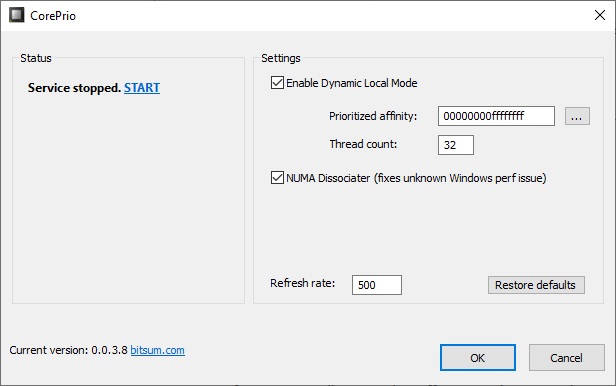
Task: Click the NUMA Dissociater label text
Action: point(416,178)
